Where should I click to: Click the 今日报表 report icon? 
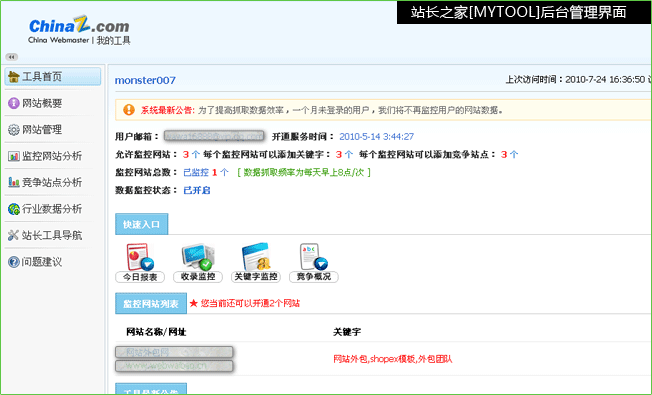[140, 257]
